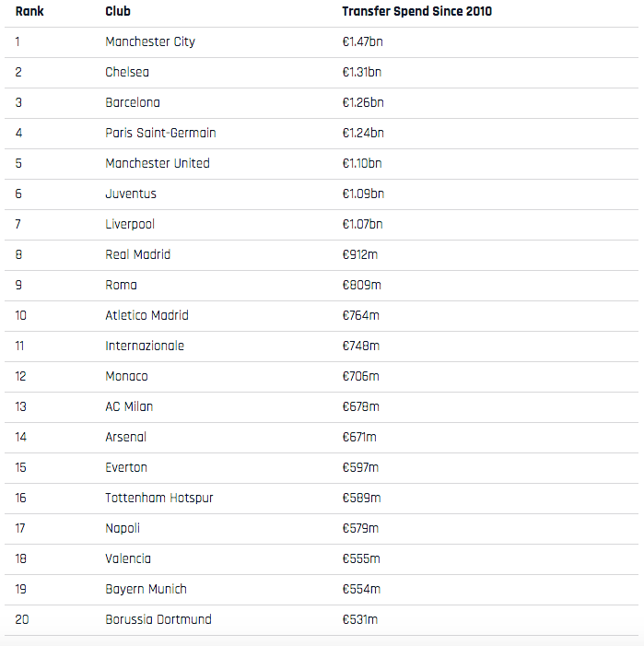Click the Paris Saint-Germain entry
Viewport: 644px width, 646px height.
(160, 133)
